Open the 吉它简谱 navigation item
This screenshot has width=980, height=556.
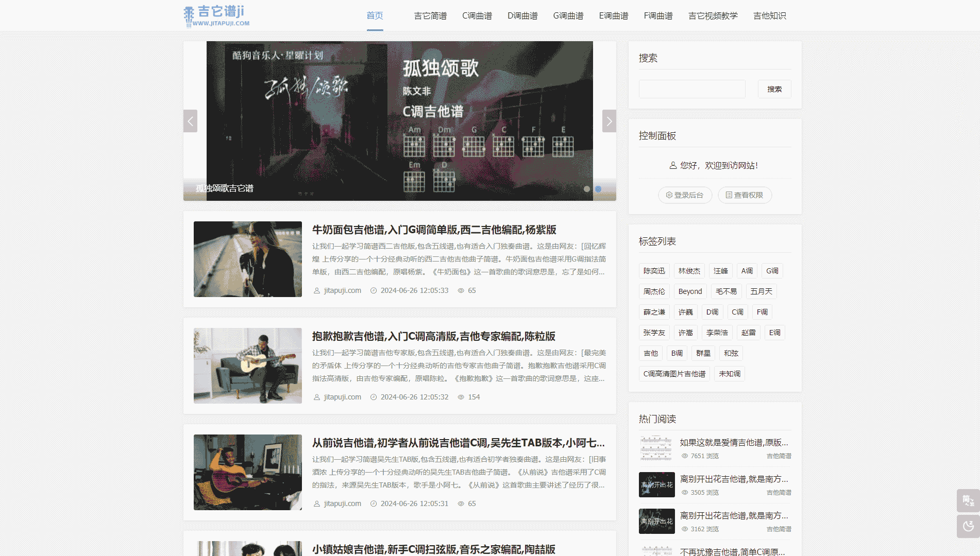tap(430, 15)
